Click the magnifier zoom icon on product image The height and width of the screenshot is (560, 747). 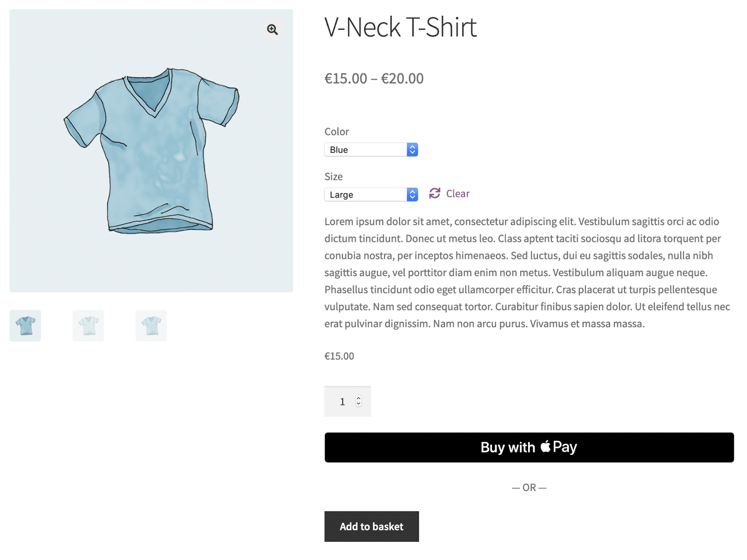tap(272, 29)
